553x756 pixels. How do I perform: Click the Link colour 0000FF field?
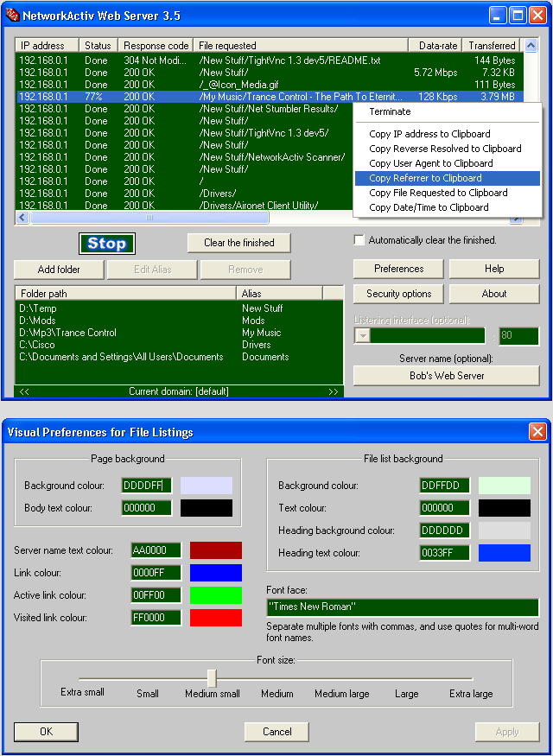(156, 573)
